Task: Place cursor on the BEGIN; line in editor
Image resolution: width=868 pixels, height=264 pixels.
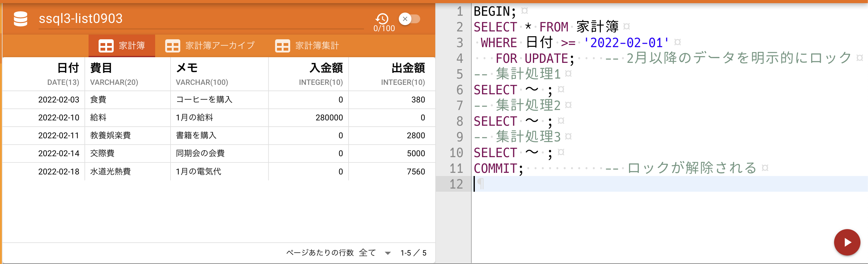Action: pyautogui.click(x=494, y=11)
